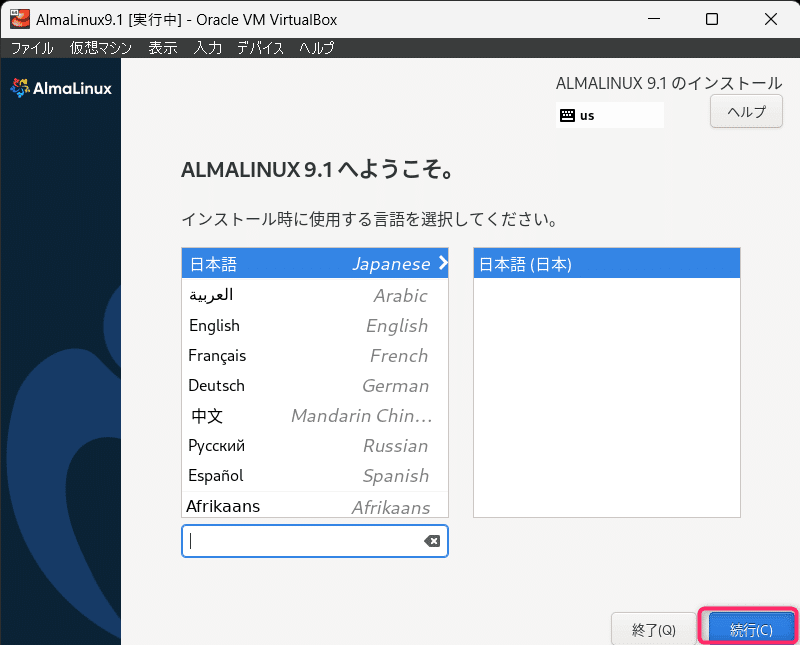Clear the language search field with the backspace icon
The height and width of the screenshot is (645, 800).
(x=432, y=541)
